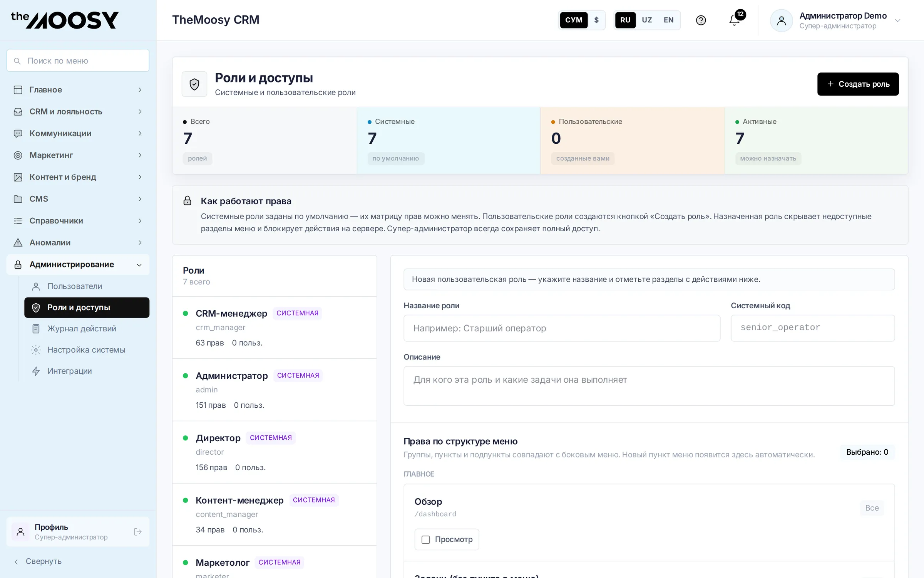Viewport: 924px width, 578px height.
Task: Expand the CRM и лояльность chevron
Action: (x=140, y=112)
